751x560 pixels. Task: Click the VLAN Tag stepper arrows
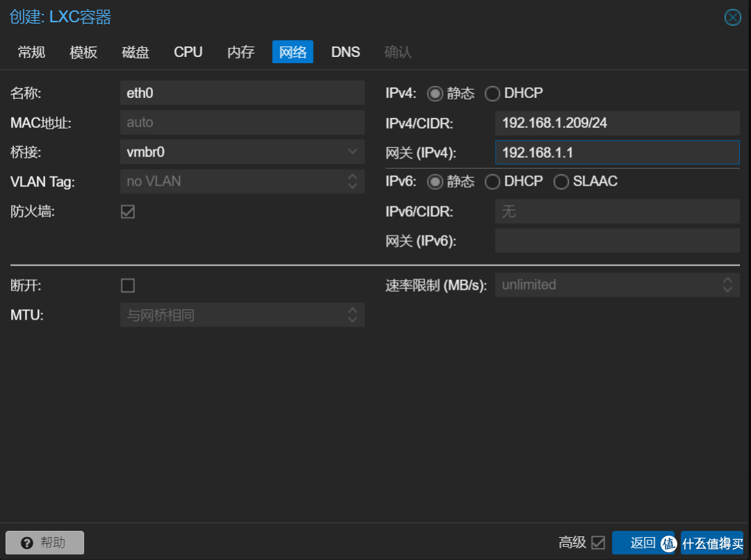pos(352,181)
